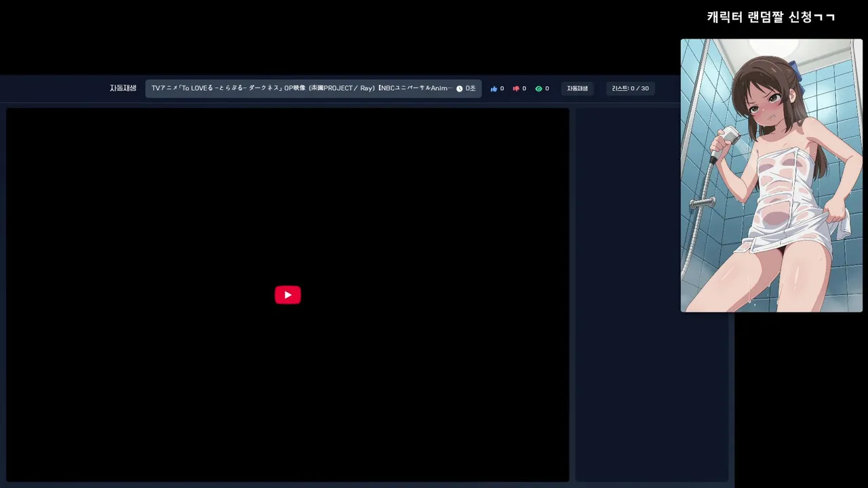
Task: Click the green eye view-count icon
Action: 538,89
